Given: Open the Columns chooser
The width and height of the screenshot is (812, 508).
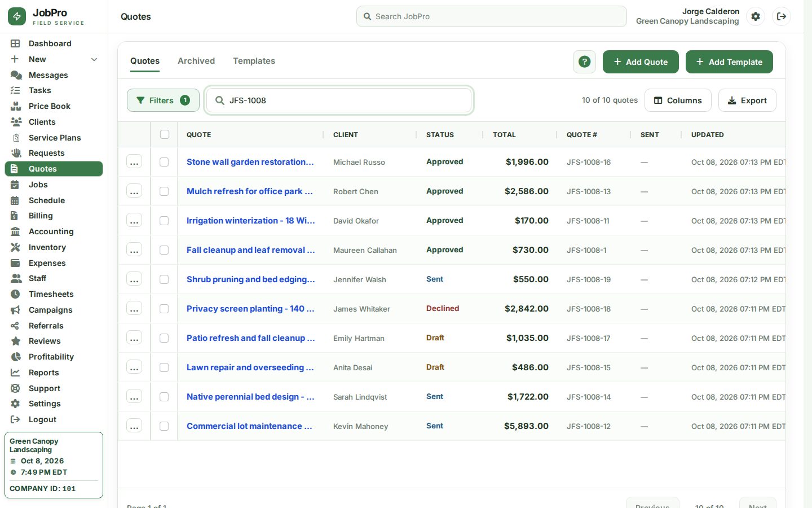Looking at the screenshot, I should coord(678,100).
